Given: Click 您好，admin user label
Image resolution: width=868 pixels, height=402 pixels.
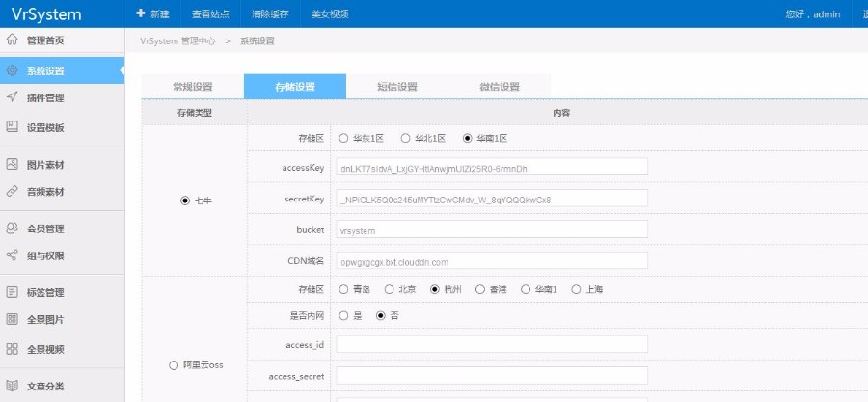Looking at the screenshot, I should [813, 14].
